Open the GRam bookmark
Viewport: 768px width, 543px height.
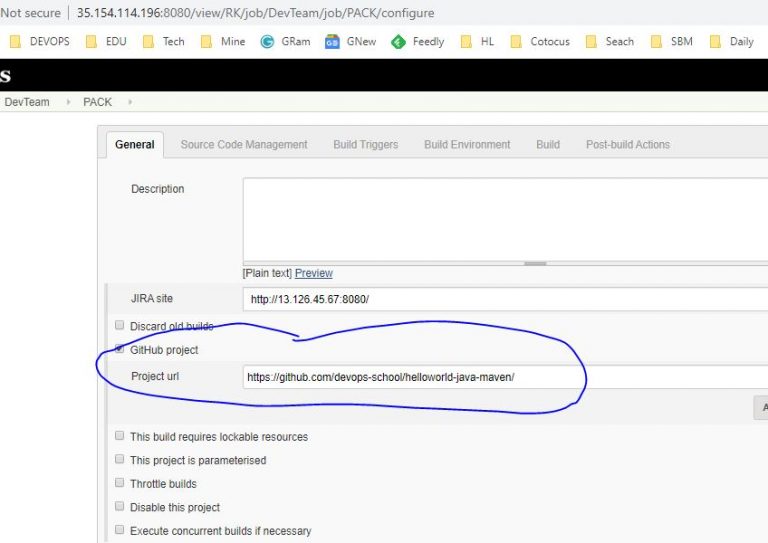pyautogui.click(x=285, y=41)
